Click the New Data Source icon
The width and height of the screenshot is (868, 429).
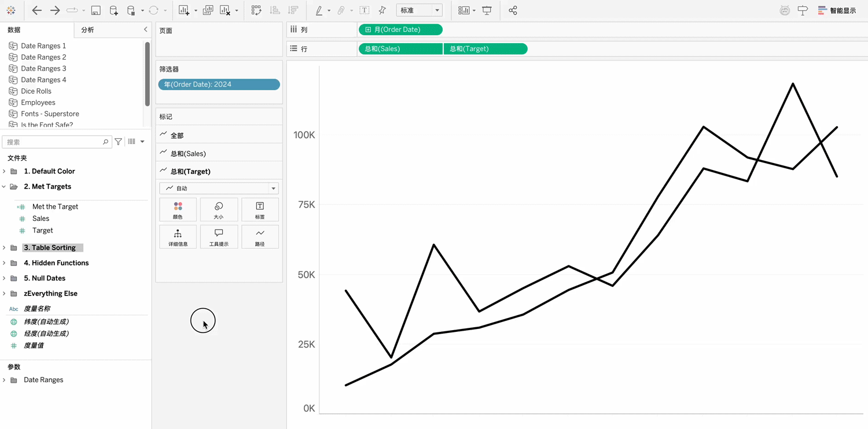pos(113,10)
